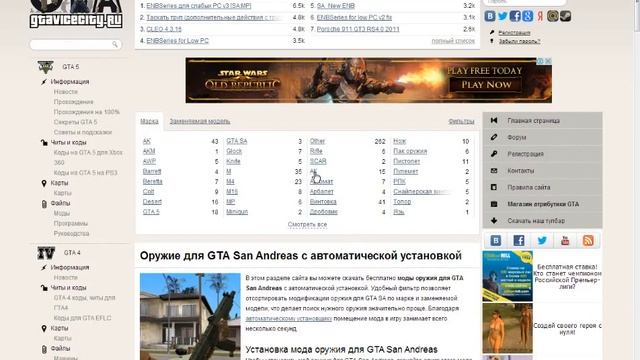This screenshot has height=360, width=640.
Task: Open the YouTube channel button
Action: [x=565, y=240]
